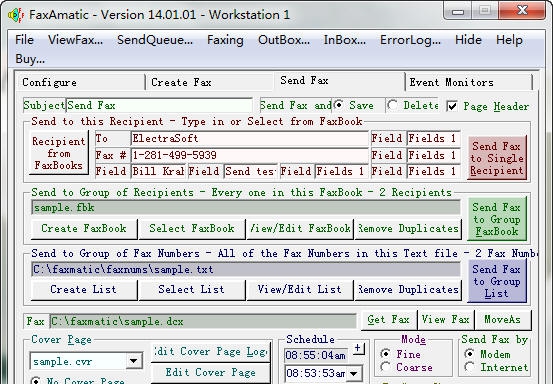This screenshot has width=553, height=384.
Task: Click Recipient from FaxBooks button
Action: 59,153
